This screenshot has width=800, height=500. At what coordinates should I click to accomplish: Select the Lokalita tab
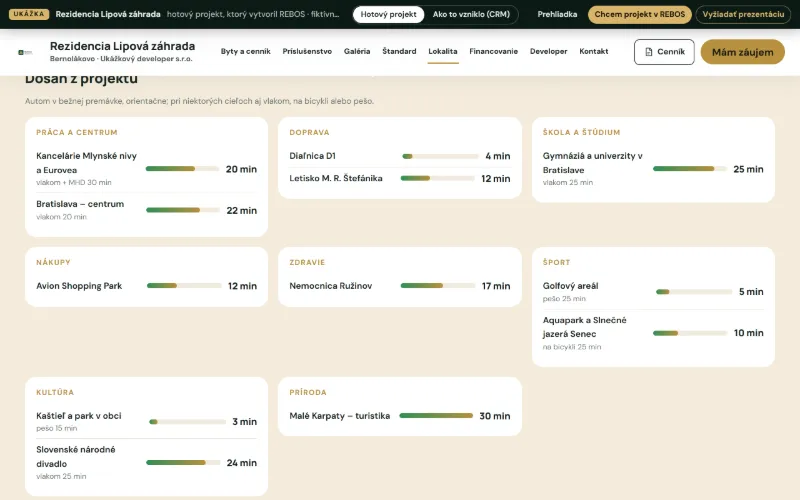(x=443, y=52)
